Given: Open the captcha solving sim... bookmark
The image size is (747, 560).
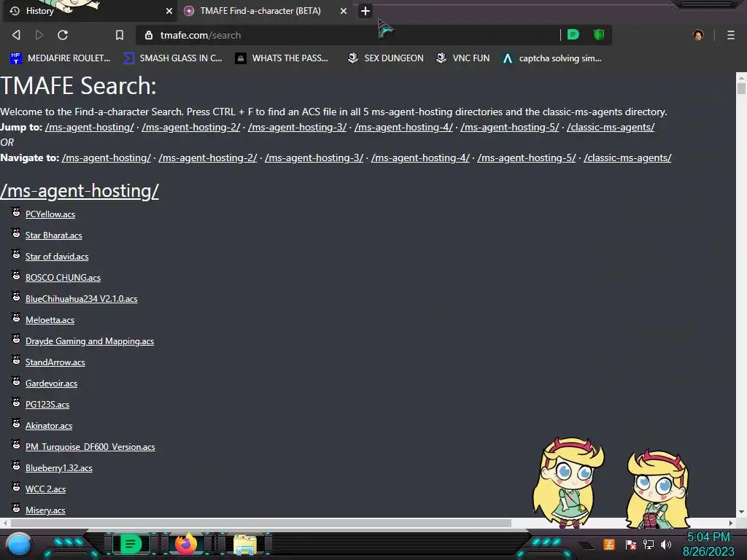Looking at the screenshot, I should pyautogui.click(x=552, y=58).
